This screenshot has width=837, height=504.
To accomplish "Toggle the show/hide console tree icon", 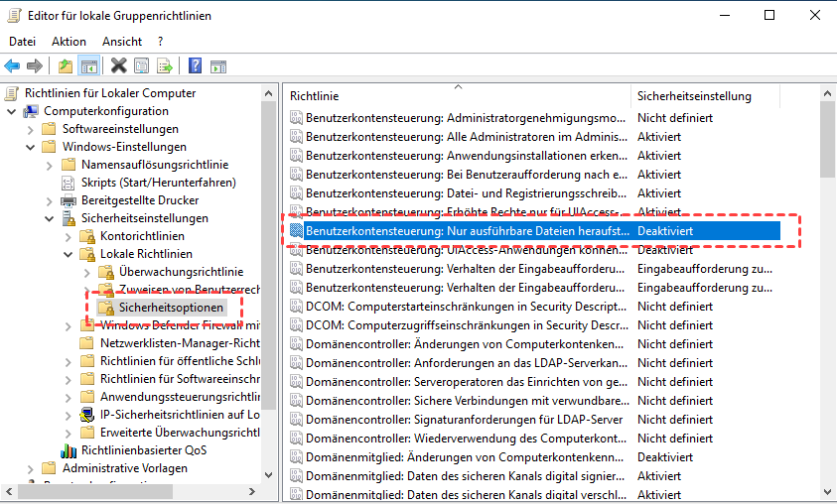I will point(88,66).
